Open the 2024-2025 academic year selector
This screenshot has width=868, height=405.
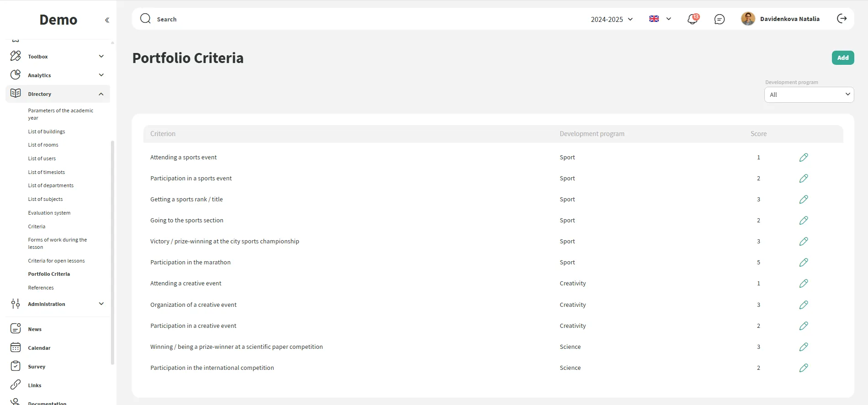pyautogui.click(x=611, y=19)
